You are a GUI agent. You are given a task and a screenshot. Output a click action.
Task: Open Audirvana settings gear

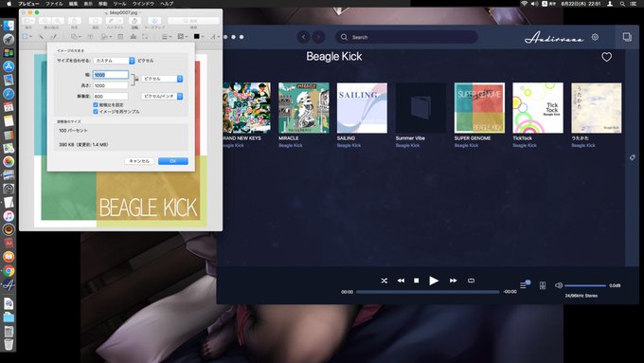(595, 37)
